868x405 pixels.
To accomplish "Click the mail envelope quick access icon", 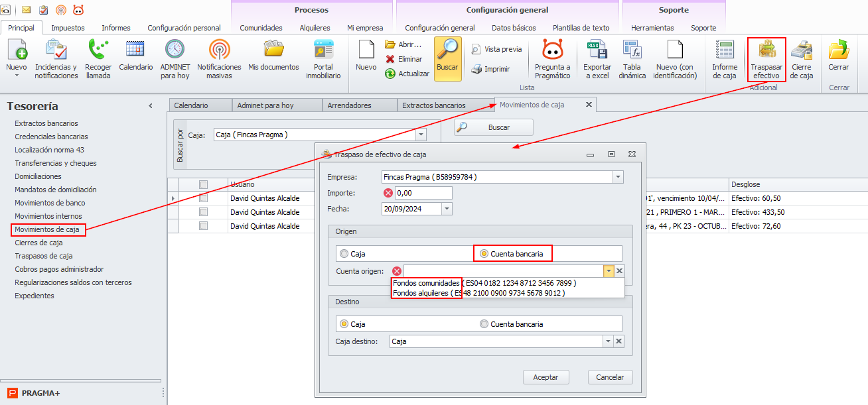I will point(27,10).
